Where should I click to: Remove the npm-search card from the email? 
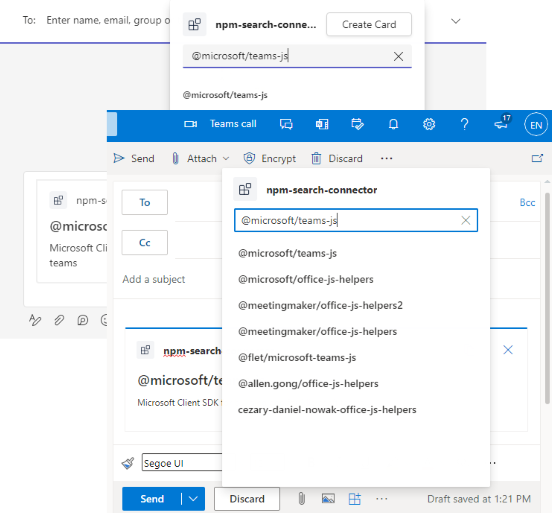coord(508,350)
